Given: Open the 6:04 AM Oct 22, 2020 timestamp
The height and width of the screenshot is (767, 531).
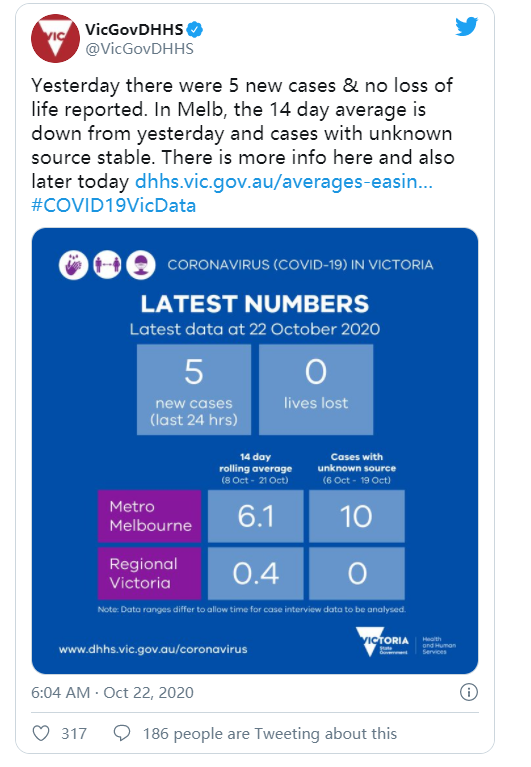Looking at the screenshot, I should tap(112, 693).
